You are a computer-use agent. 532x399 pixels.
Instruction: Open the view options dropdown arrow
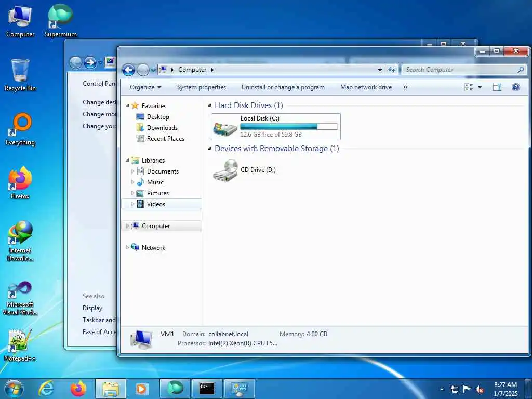(480, 87)
